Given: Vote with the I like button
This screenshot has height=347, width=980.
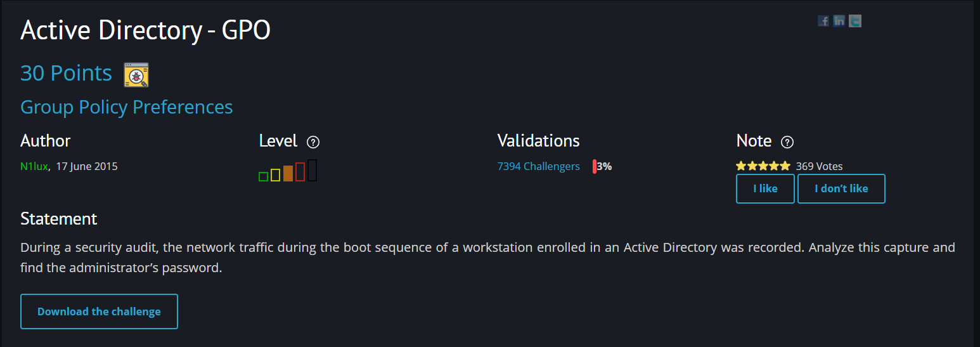Looking at the screenshot, I should (765, 188).
